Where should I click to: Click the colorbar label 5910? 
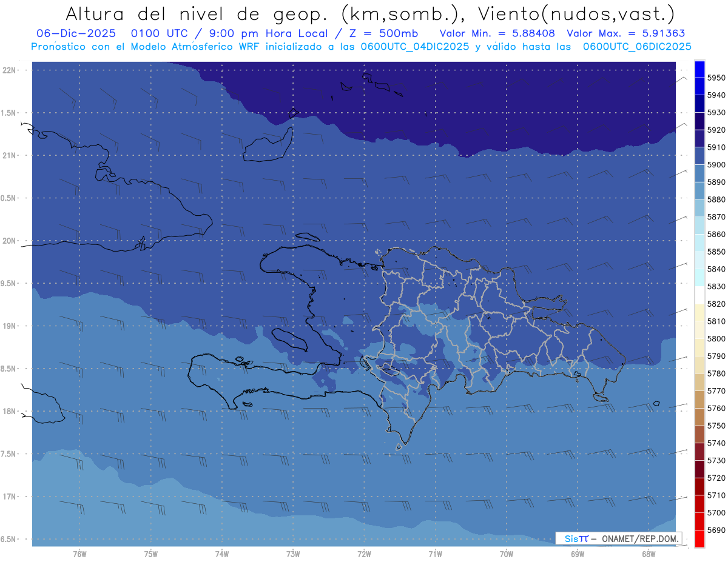[x=716, y=147]
